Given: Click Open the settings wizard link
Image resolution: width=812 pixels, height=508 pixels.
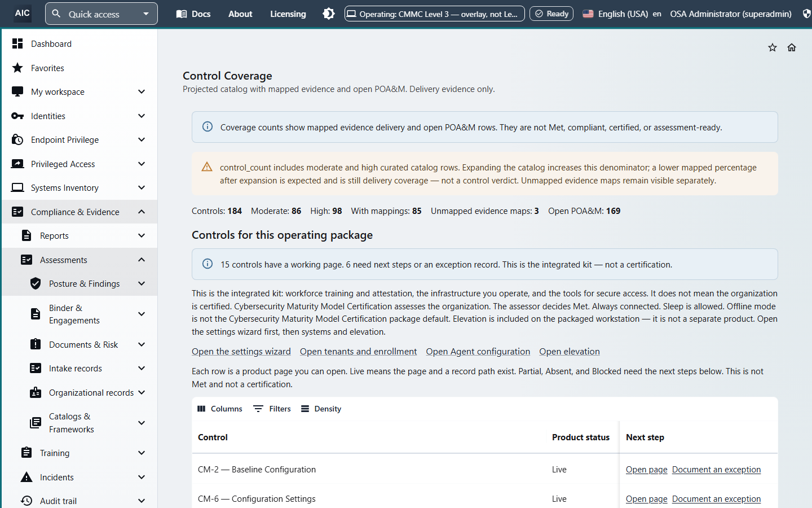Looking at the screenshot, I should 241,351.
